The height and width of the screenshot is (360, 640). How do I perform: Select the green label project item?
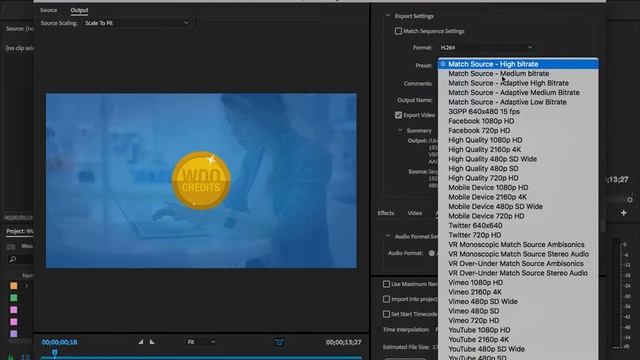pyautogui.click(x=13, y=298)
